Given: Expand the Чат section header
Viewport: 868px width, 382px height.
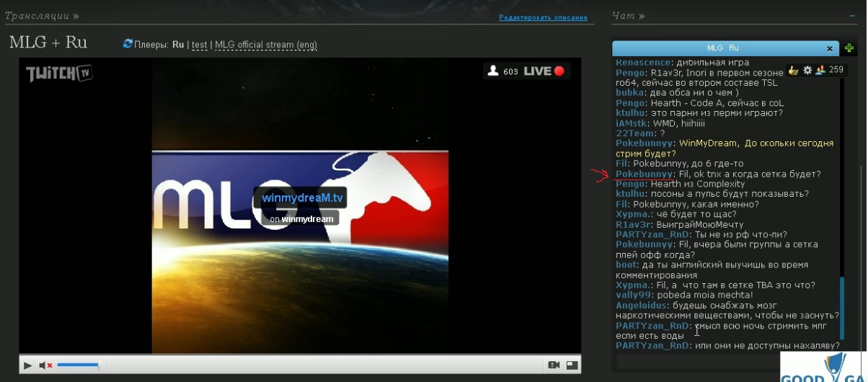Looking at the screenshot, I should pos(628,15).
